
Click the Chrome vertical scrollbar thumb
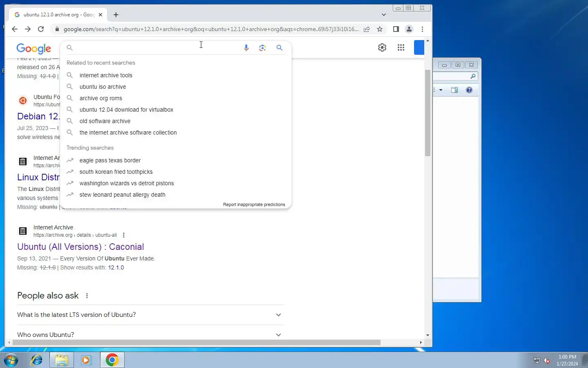click(428, 113)
